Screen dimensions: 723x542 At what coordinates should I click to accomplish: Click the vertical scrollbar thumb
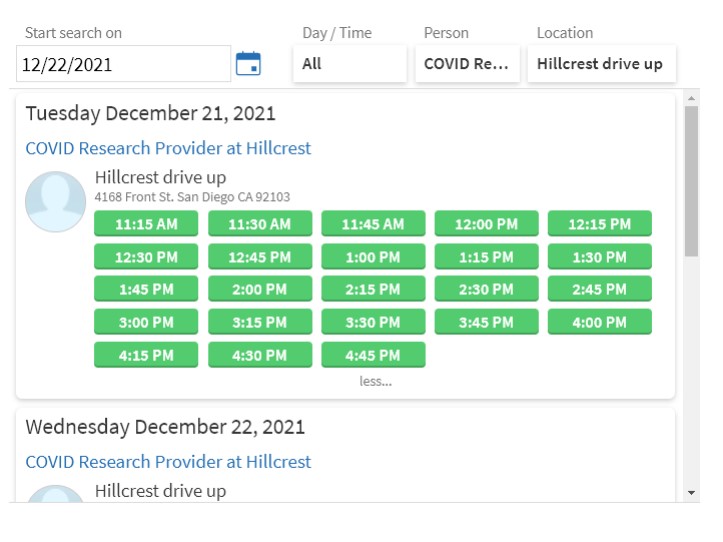[691, 181]
